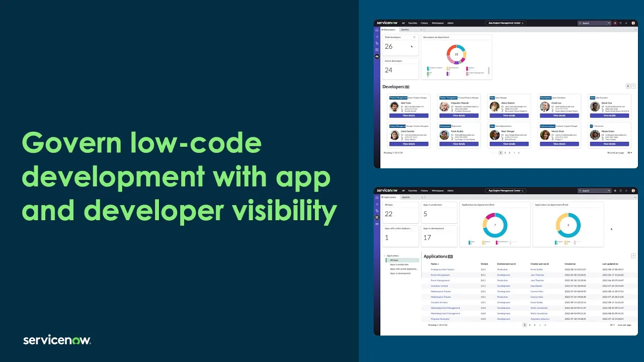Favorite App Engine Management Center in Developers window
Image resolution: width=644 pixels, height=362 pixels.
(x=523, y=23)
